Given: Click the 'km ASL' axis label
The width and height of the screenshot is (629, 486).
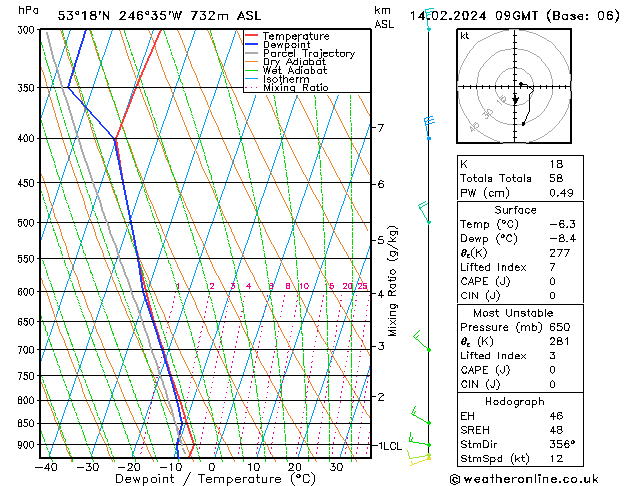Looking at the screenshot, I should (x=384, y=17).
